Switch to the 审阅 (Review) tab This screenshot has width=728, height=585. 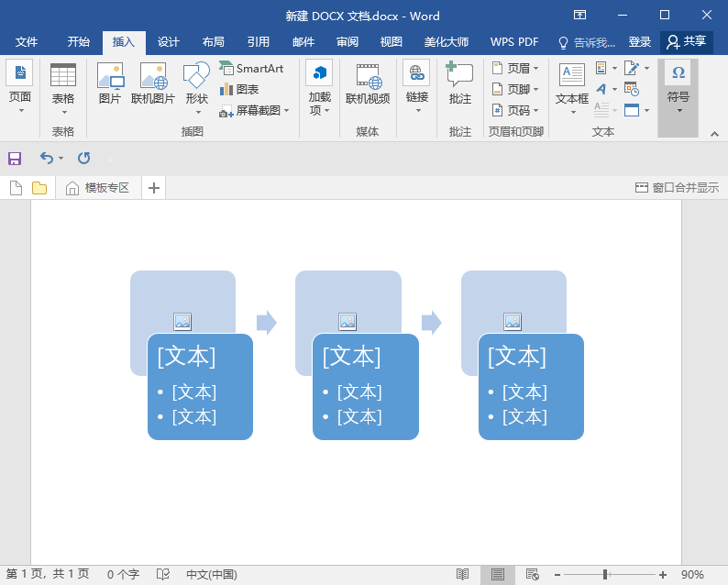[347, 42]
